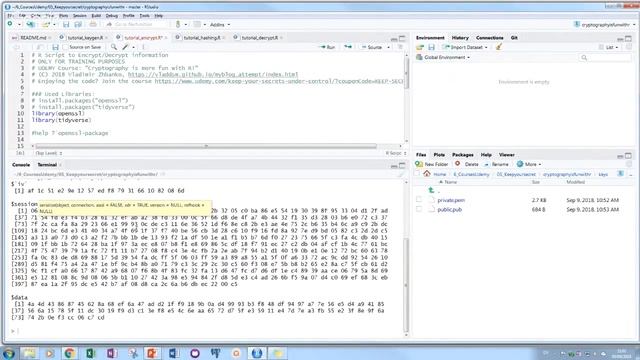Open the new file type dropdown arrow
Viewport: 640px width, 360px height.
tap(19, 24)
